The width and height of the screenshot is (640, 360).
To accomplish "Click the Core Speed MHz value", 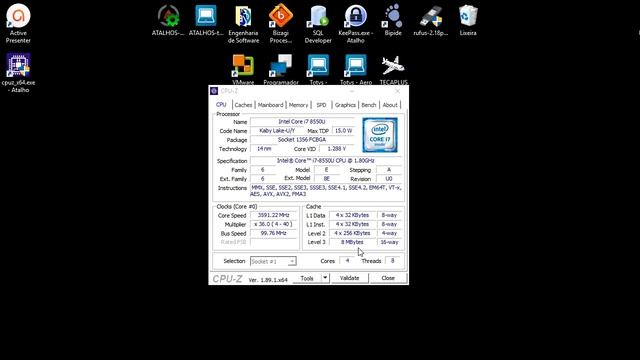I will pos(273,215).
